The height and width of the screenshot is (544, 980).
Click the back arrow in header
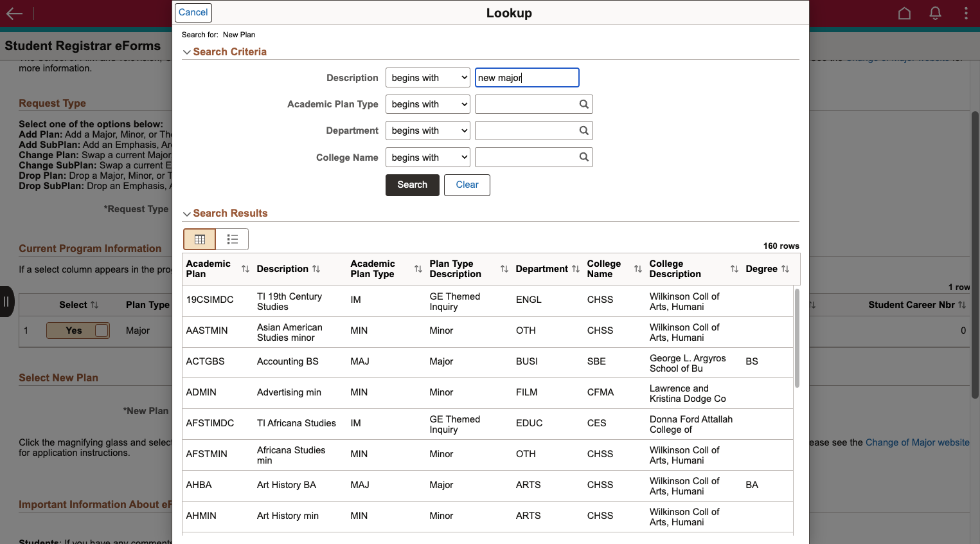tap(14, 14)
